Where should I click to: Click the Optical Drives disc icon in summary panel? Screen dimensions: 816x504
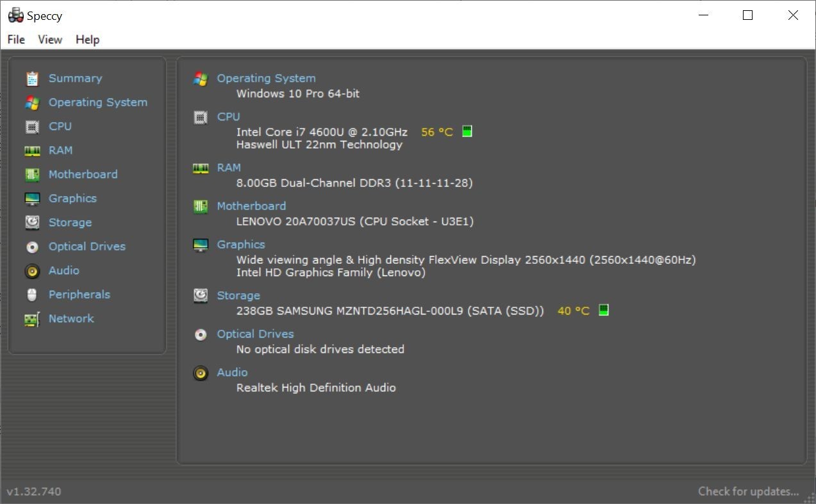201,334
